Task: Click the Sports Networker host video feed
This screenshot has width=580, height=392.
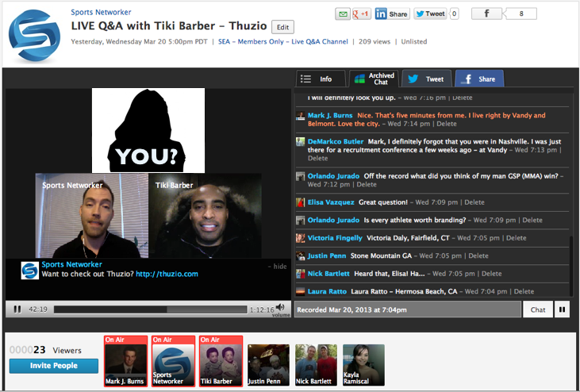Action: point(92,216)
